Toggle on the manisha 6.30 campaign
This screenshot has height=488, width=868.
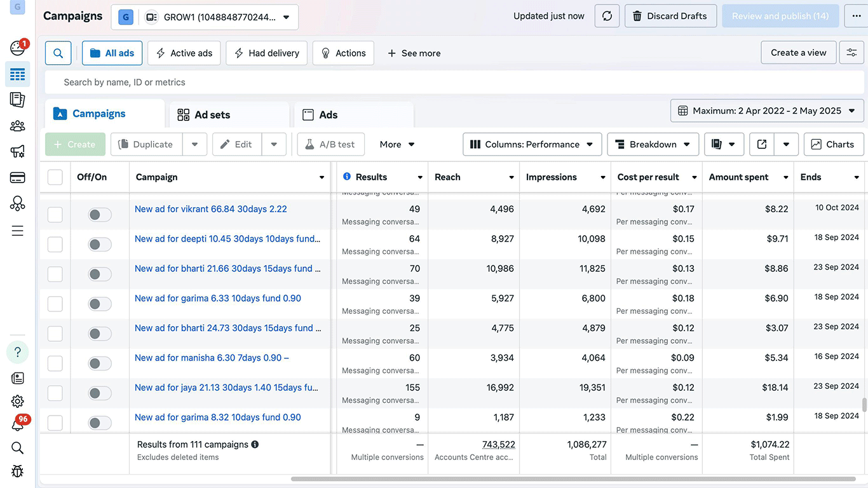(x=100, y=363)
